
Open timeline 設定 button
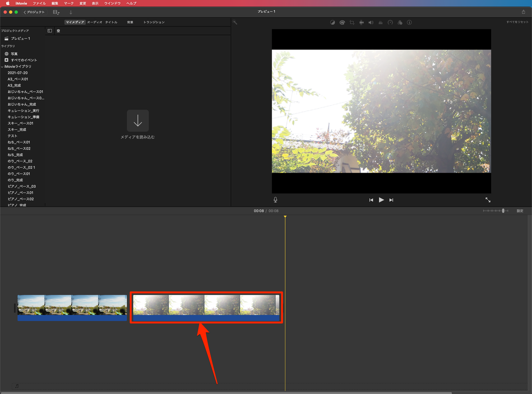(520, 211)
